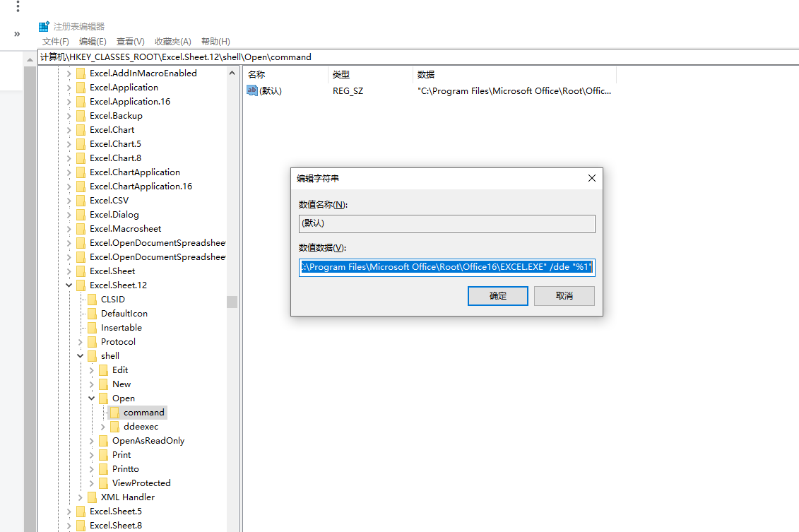The width and height of the screenshot is (799, 532).
Task: Open the 查看 menu
Action: pyautogui.click(x=129, y=41)
